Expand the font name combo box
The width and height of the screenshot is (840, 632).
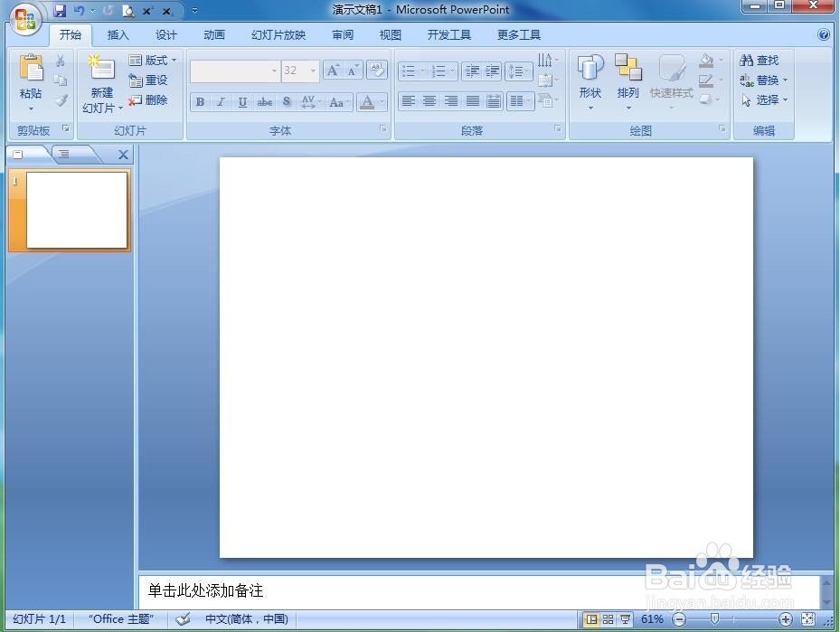pos(274,71)
